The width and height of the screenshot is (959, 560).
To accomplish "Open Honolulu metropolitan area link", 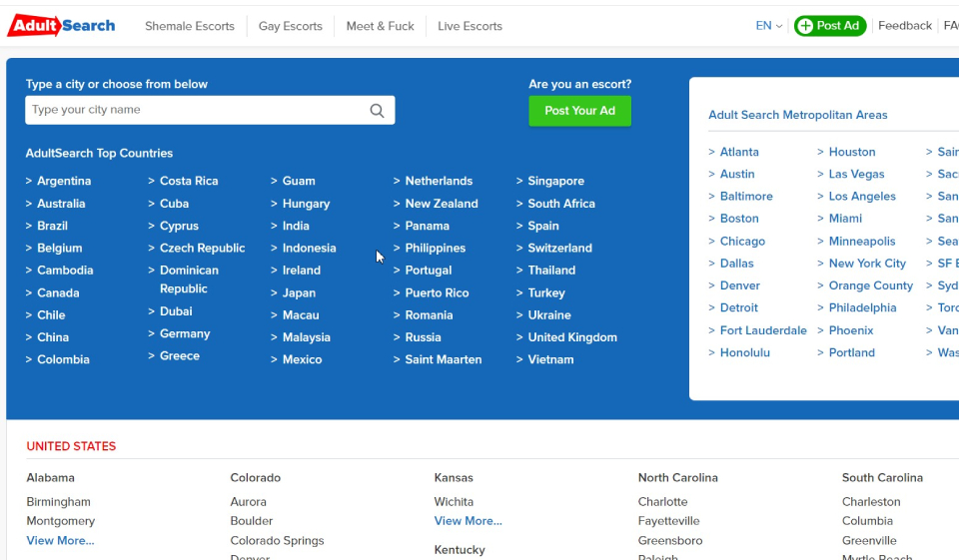I will tap(744, 352).
